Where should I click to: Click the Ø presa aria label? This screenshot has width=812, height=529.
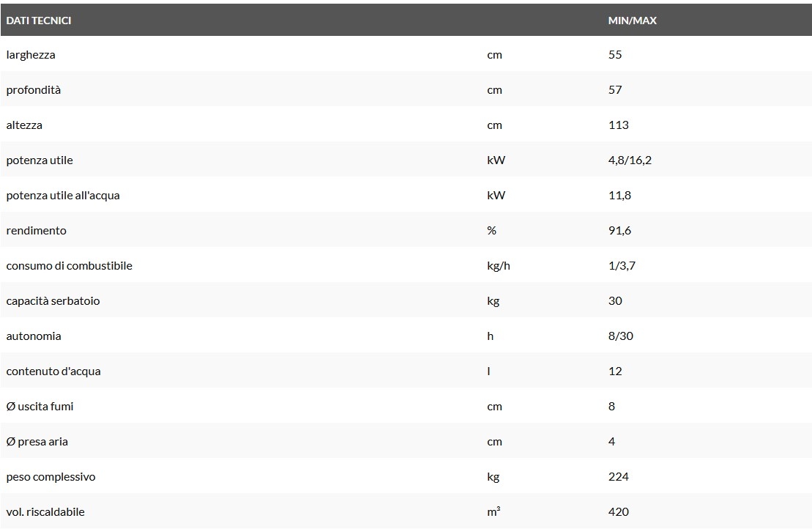(x=37, y=442)
